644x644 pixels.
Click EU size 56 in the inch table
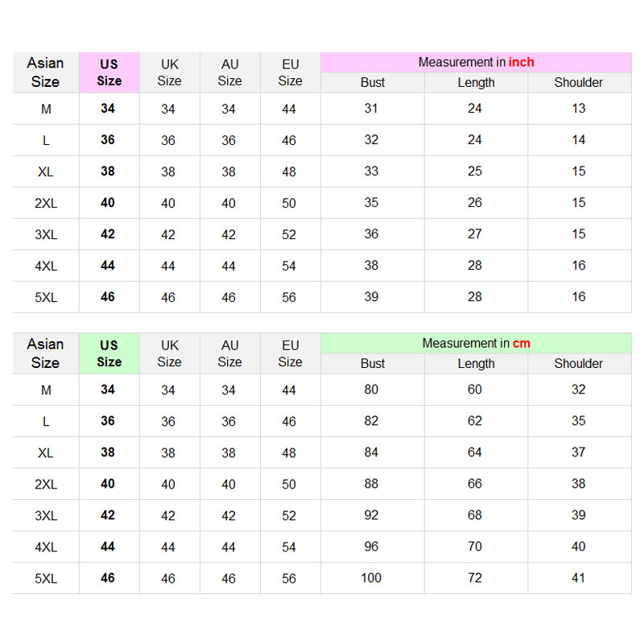tap(289, 297)
